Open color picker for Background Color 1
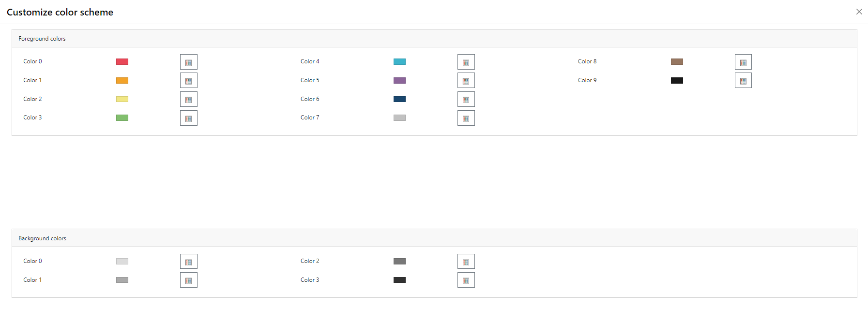The image size is (868, 322). coord(188,280)
